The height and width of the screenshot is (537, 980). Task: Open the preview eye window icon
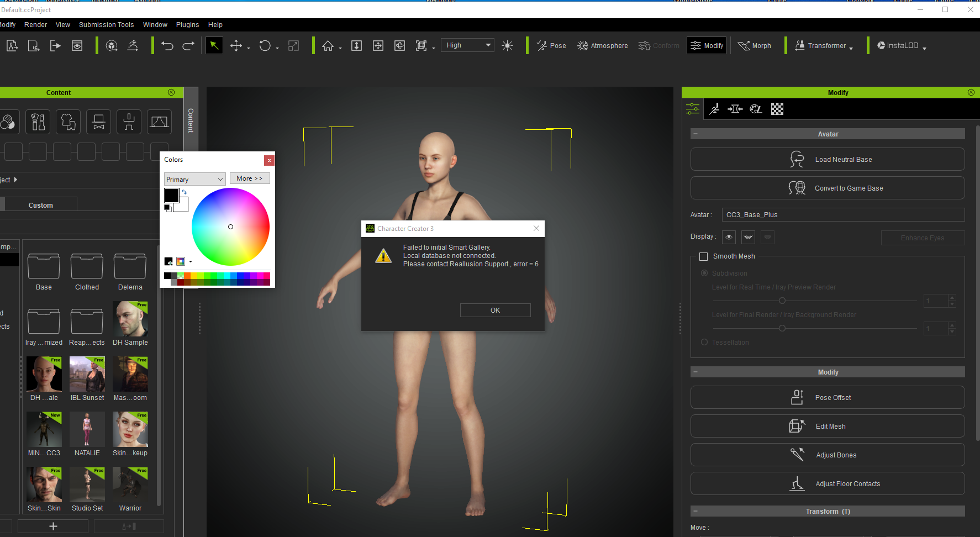point(77,46)
